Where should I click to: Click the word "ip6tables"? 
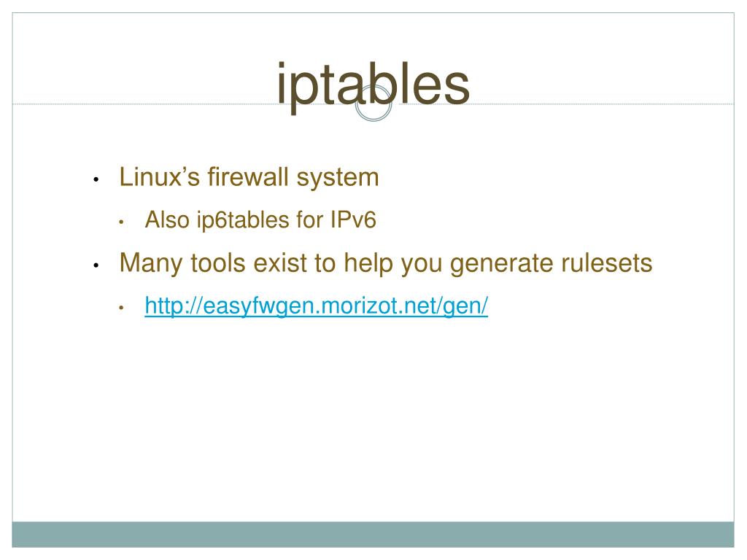point(243,221)
